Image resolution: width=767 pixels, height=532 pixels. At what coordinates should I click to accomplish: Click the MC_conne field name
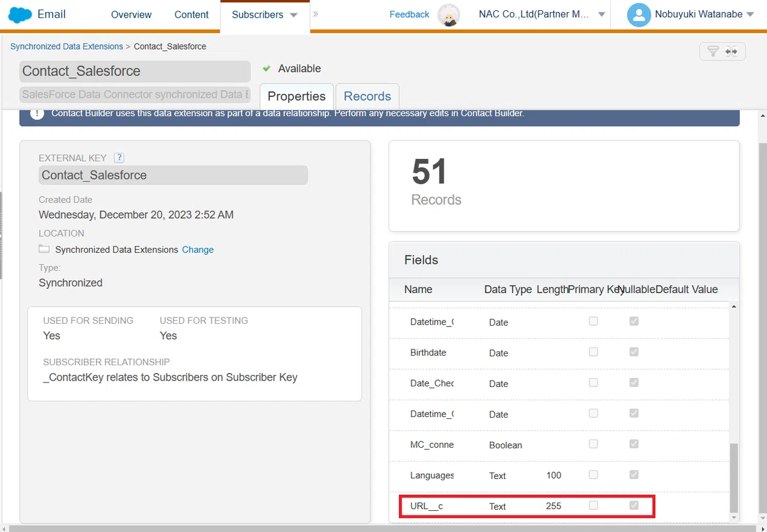pos(432,445)
